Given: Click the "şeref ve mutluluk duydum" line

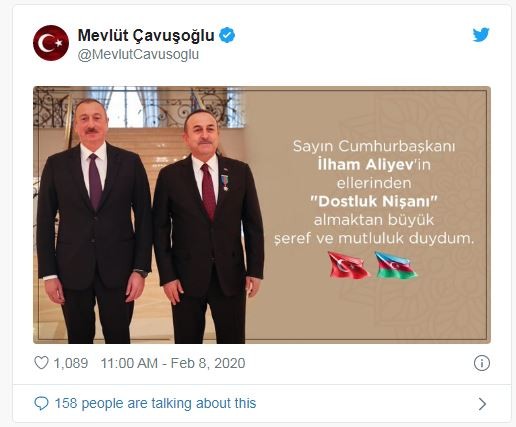Looking at the screenshot, I should coord(373,239).
